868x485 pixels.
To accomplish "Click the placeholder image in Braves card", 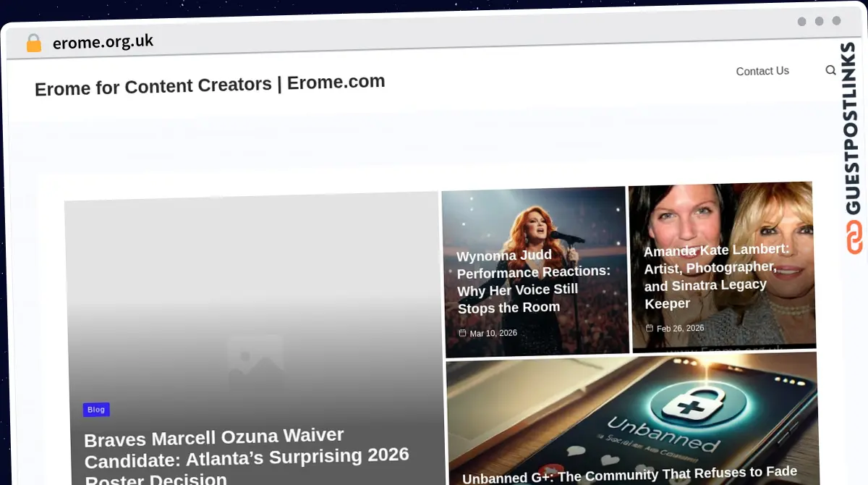I will click(x=255, y=360).
